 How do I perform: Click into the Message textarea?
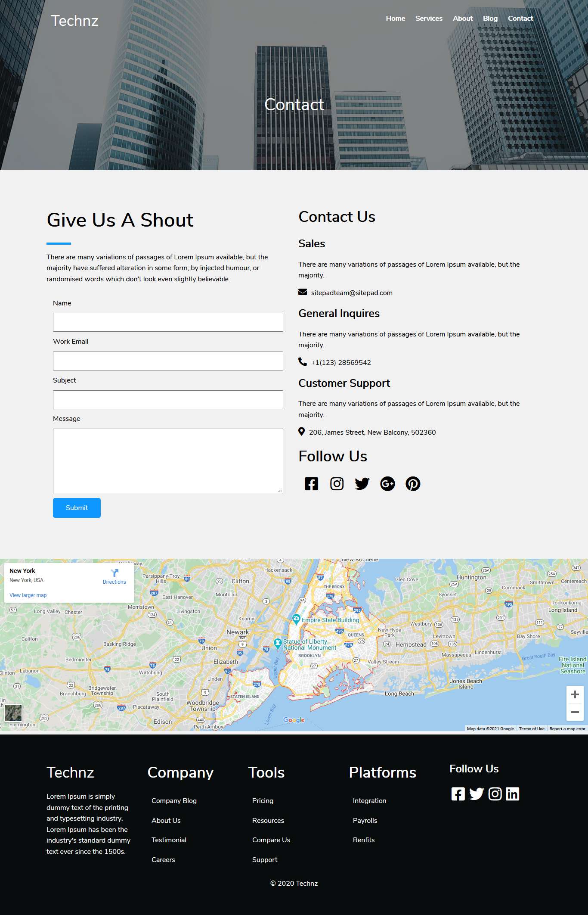click(x=168, y=461)
